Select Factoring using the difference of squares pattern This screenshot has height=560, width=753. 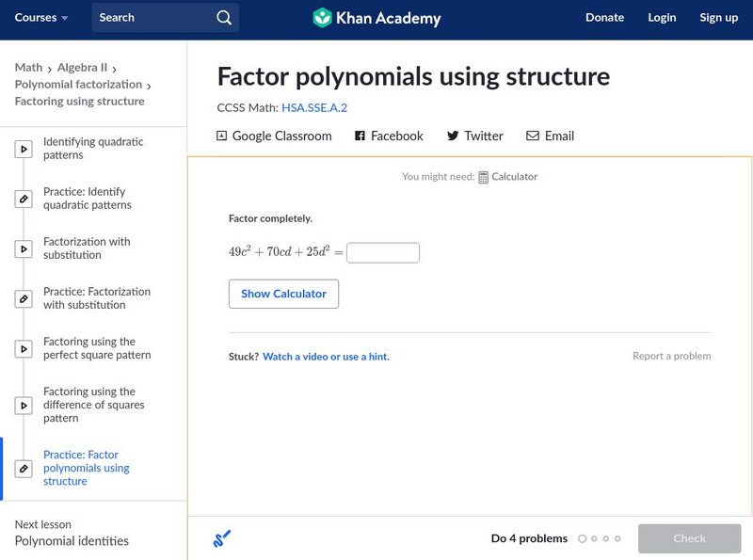[x=93, y=405]
